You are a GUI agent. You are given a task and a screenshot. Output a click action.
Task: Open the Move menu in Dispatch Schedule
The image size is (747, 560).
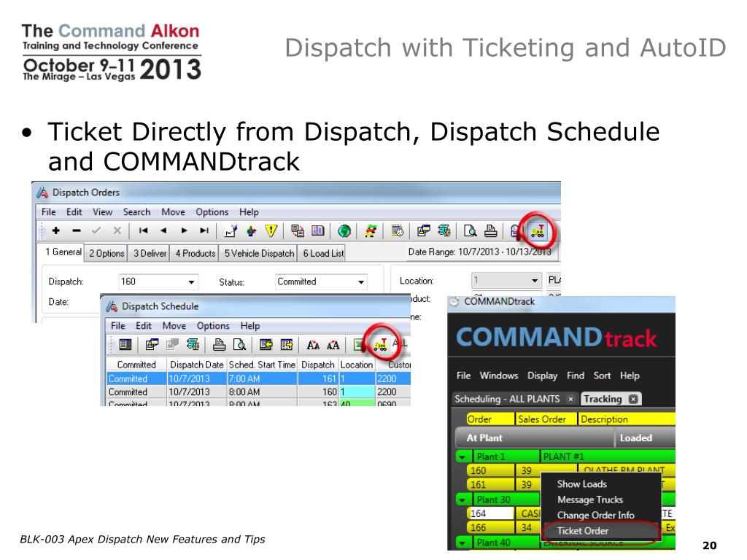coord(174,326)
